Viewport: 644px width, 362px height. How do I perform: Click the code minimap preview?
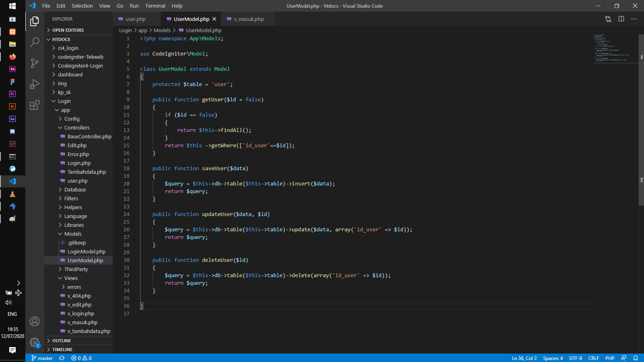point(615,48)
